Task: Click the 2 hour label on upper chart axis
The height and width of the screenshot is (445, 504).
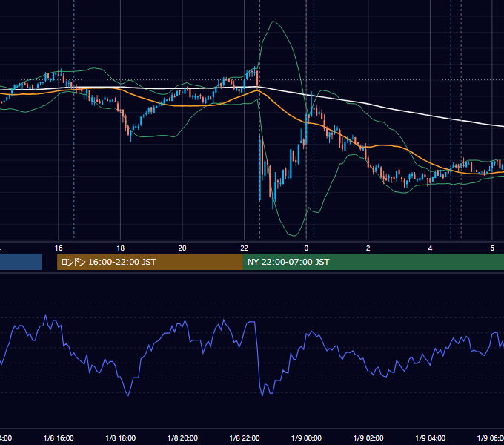Action: (x=368, y=248)
